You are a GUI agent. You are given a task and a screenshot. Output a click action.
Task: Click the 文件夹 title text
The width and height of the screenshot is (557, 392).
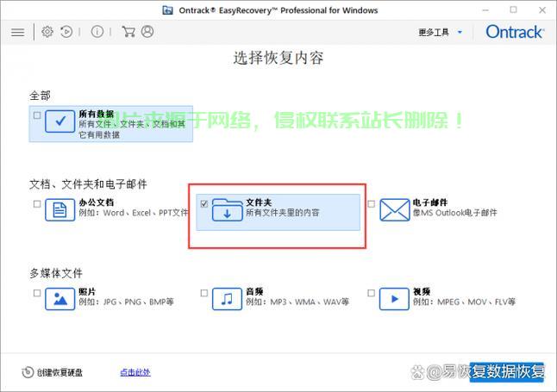coord(259,202)
